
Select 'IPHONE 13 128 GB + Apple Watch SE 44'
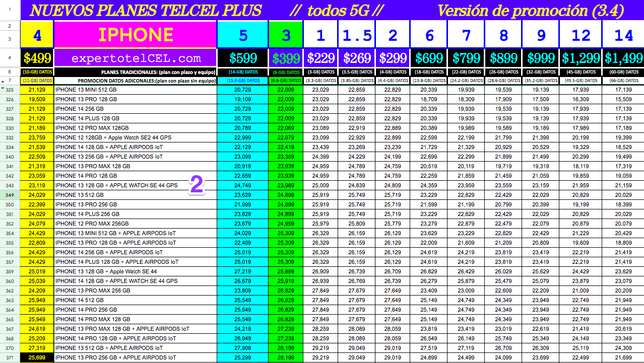point(136,271)
